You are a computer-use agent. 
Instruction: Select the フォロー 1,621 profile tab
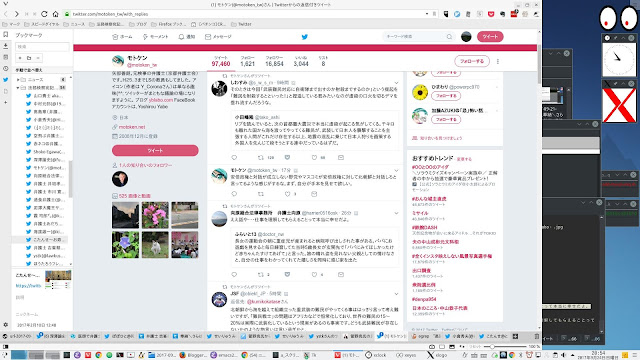247,61
